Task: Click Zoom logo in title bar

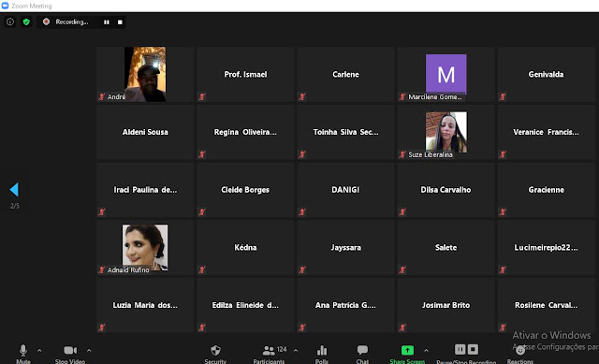Action: (x=5, y=6)
